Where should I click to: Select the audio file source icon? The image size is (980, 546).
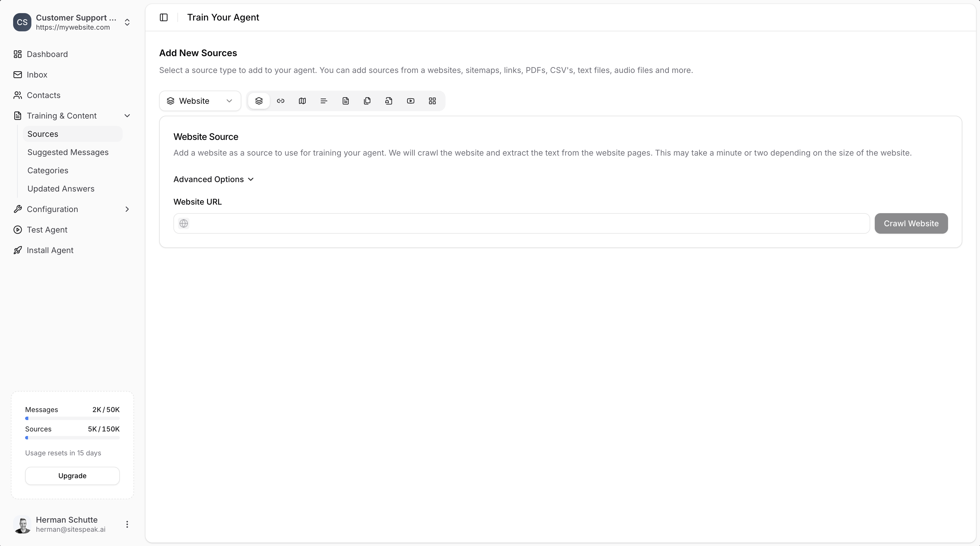[389, 101]
